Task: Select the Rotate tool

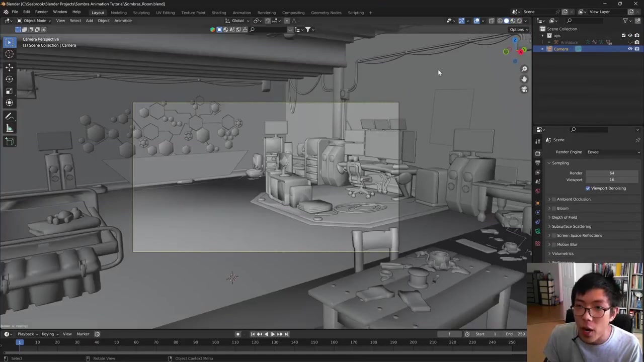Action: coord(9,79)
